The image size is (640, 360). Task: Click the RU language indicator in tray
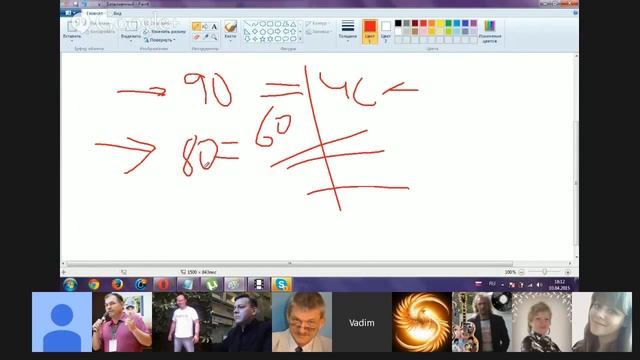coord(492,284)
